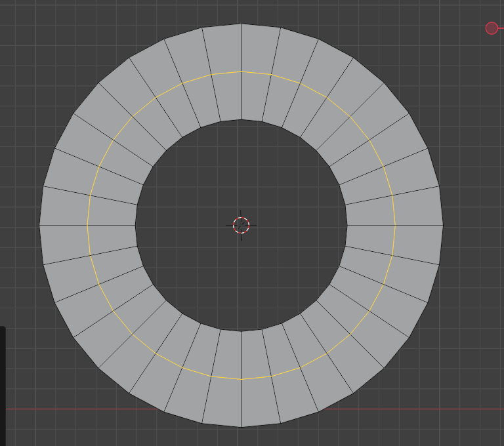
Task: Pick the leftmost vertex on the yellow edge loop
Action: coord(87,225)
